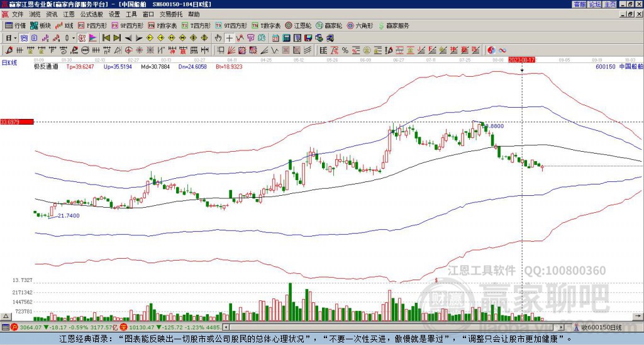Click the 客服 customer service button
Screen dimensions: 644x345
pyautogui.click(x=580, y=4)
